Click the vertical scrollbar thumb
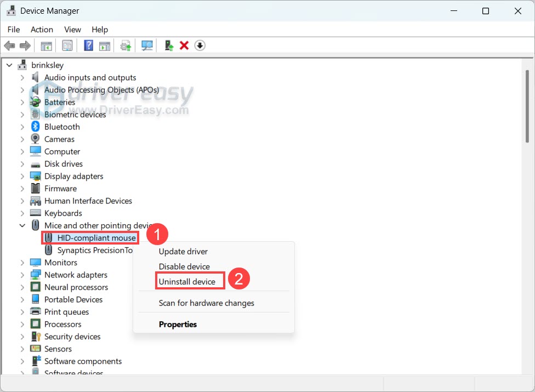535x392 pixels. click(x=527, y=106)
